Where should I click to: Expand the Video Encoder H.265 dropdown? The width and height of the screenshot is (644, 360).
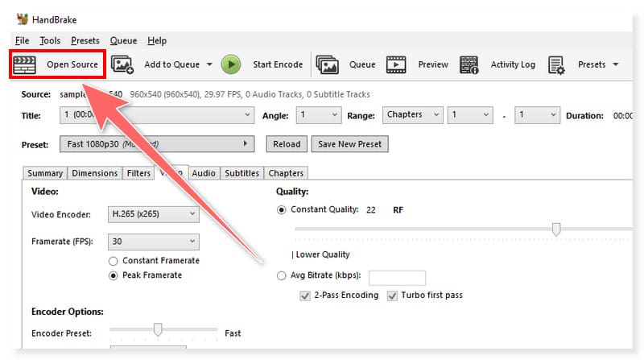click(154, 214)
